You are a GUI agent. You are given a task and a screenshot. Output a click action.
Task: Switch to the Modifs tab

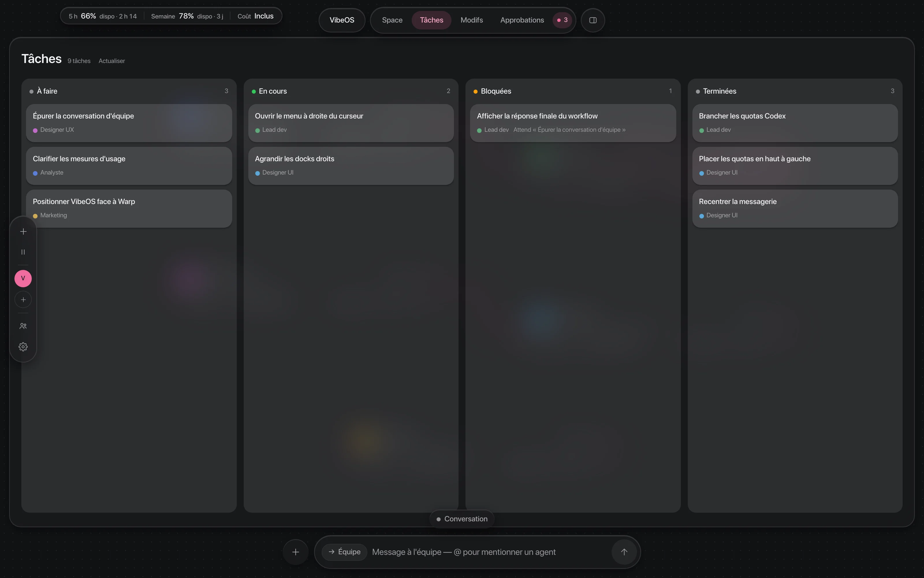click(x=472, y=20)
